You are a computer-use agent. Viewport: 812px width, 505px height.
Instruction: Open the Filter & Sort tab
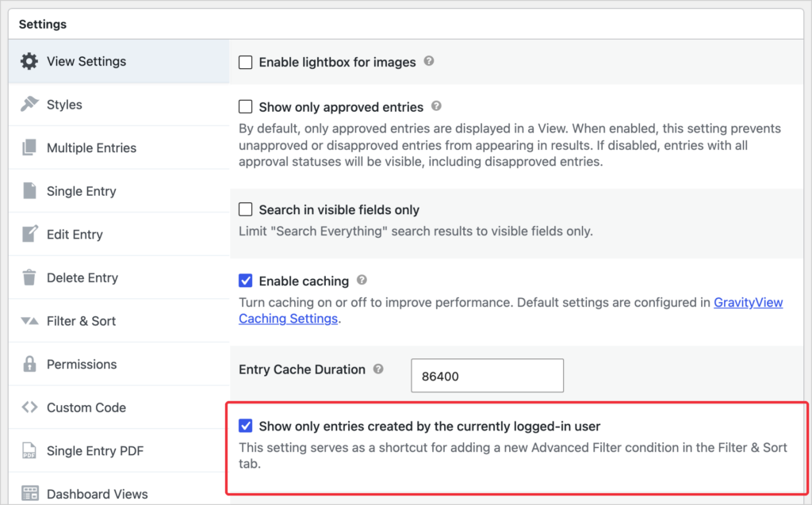coord(119,321)
